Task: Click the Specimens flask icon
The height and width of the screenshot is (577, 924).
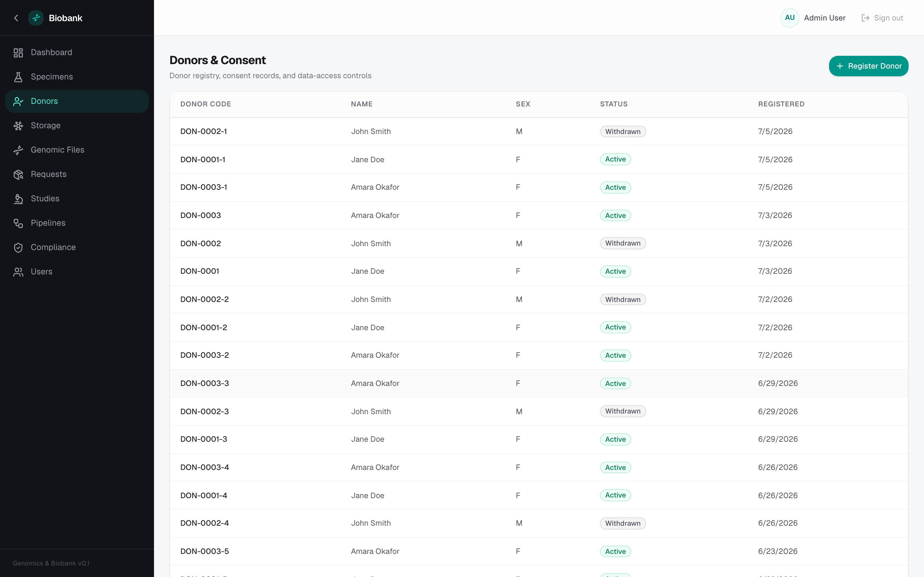Action: [x=18, y=77]
